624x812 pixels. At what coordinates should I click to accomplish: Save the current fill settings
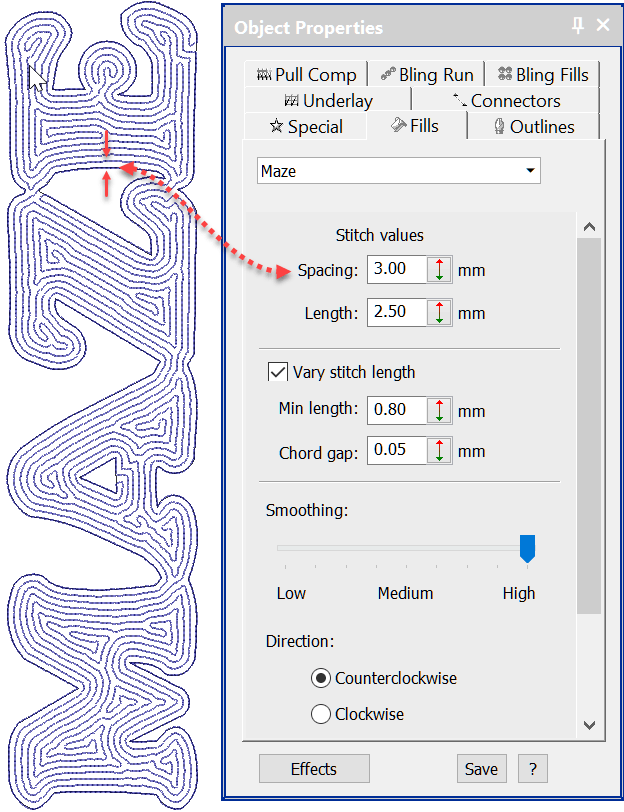pos(481,768)
